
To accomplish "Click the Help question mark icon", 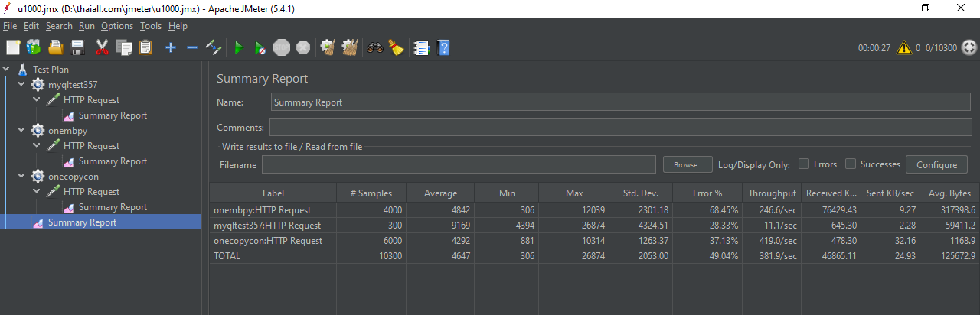I will click(443, 47).
